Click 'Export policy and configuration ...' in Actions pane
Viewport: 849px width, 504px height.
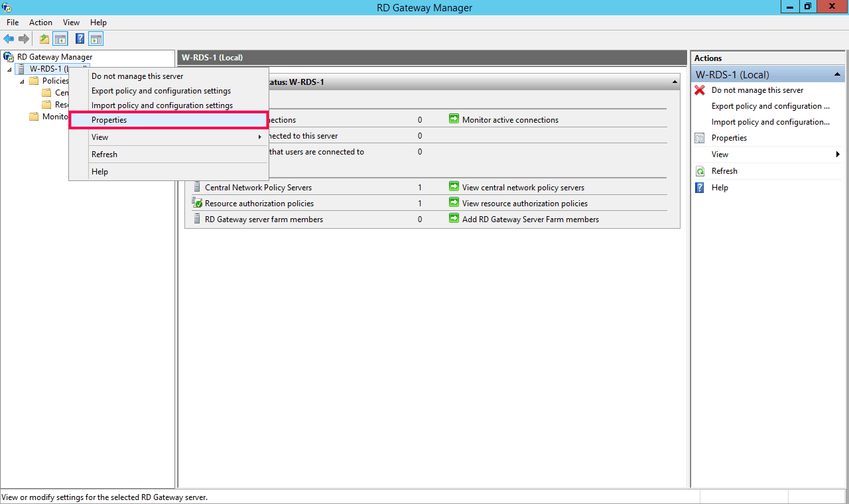771,106
